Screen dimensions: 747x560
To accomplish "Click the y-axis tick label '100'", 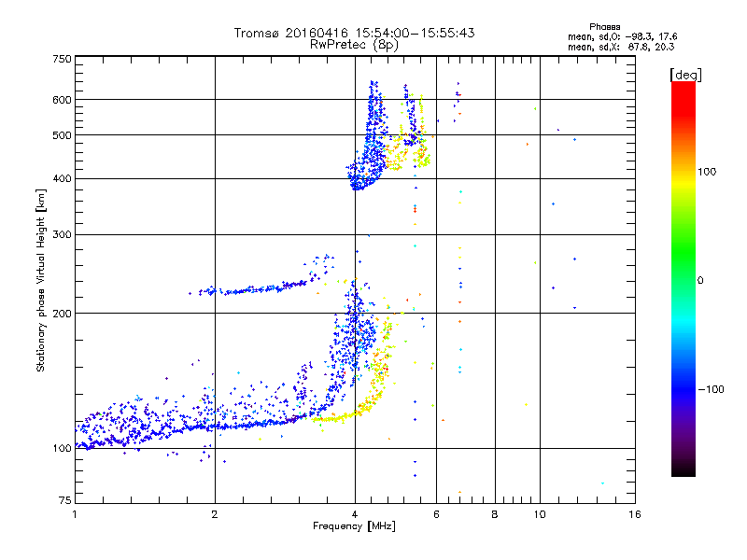I will click(62, 449).
